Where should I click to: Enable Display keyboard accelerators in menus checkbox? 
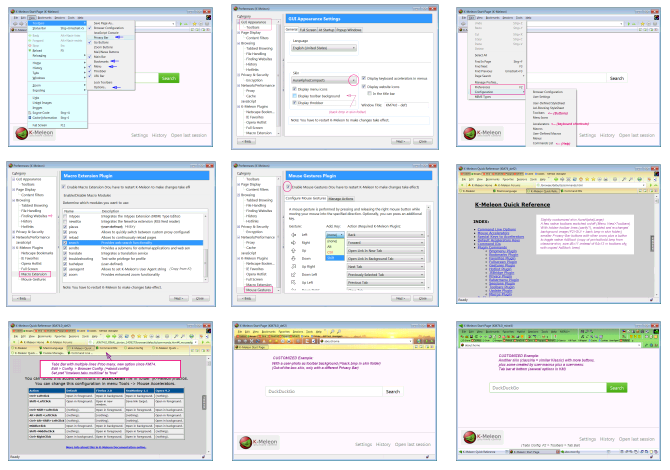click(x=364, y=78)
